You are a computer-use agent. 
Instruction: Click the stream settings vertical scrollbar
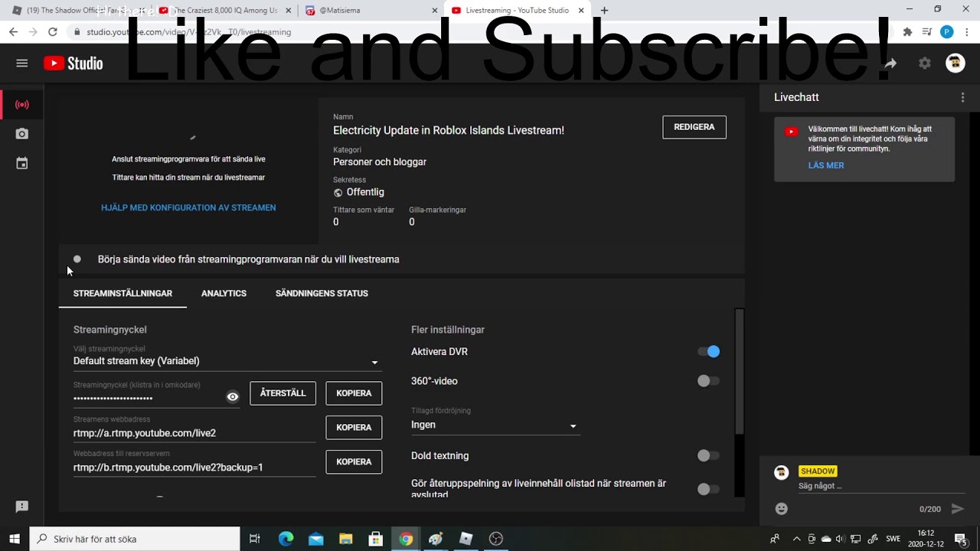pyautogui.click(x=739, y=371)
